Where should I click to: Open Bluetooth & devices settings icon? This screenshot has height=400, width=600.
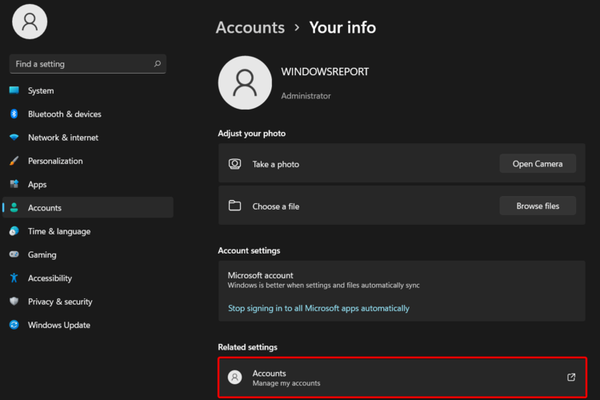(x=14, y=114)
